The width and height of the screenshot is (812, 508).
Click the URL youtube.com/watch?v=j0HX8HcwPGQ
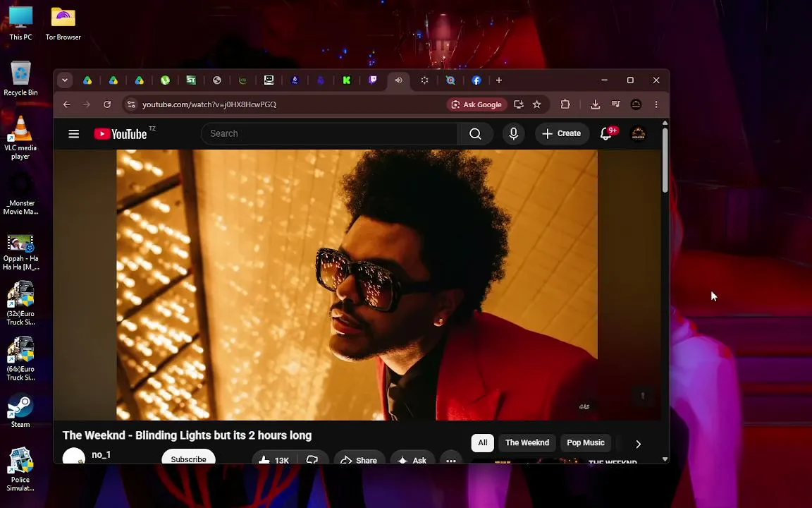pyautogui.click(x=209, y=104)
